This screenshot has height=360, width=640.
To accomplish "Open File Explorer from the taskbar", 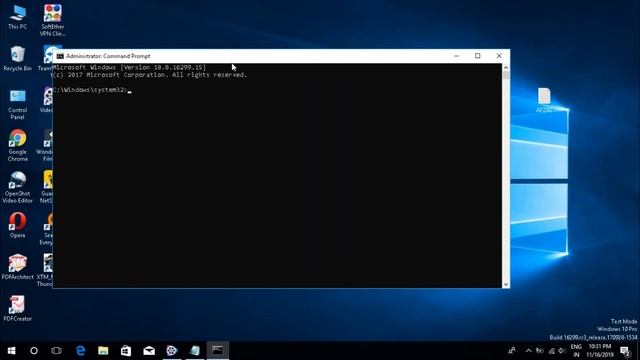I will [x=103, y=351].
